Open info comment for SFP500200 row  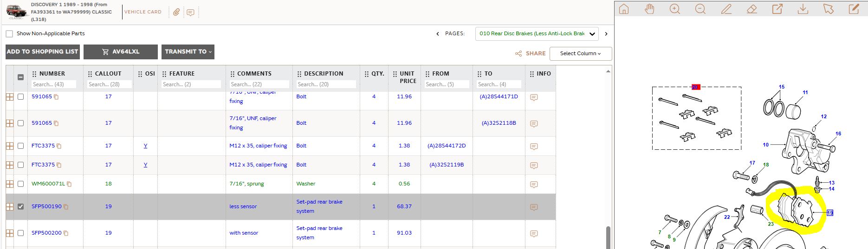534,234
